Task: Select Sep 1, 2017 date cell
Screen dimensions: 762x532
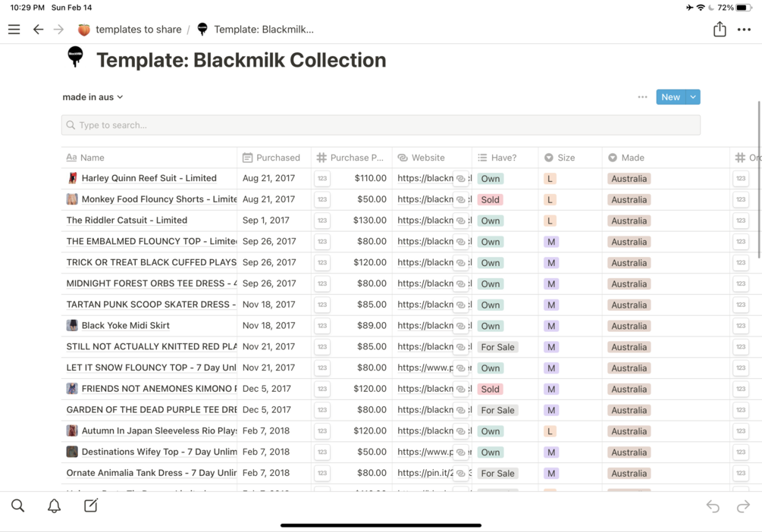Action: pos(266,221)
